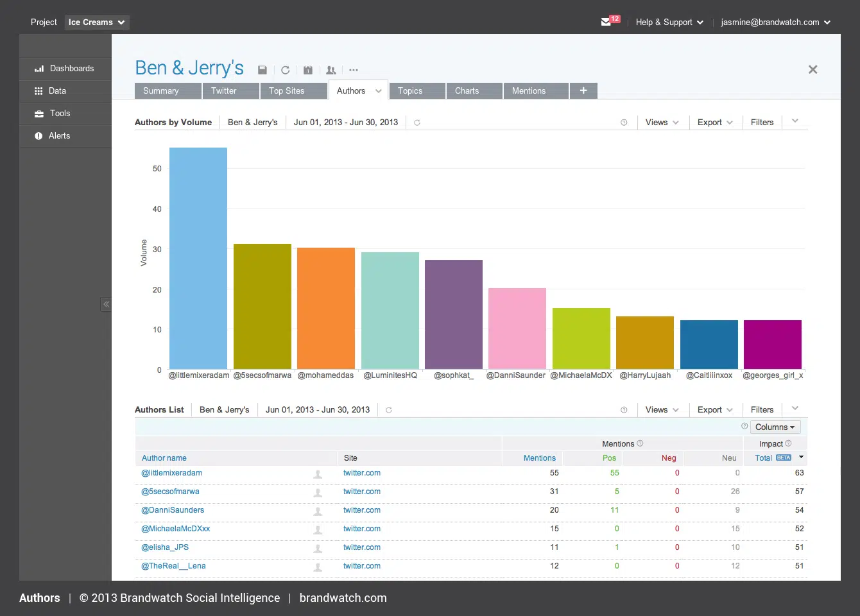Click the share users icon

coord(331,70)
